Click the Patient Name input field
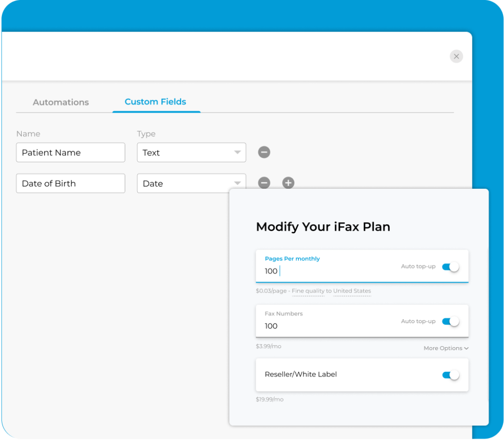This screenshot has width=504, height=441. click(x=70, y=152)
